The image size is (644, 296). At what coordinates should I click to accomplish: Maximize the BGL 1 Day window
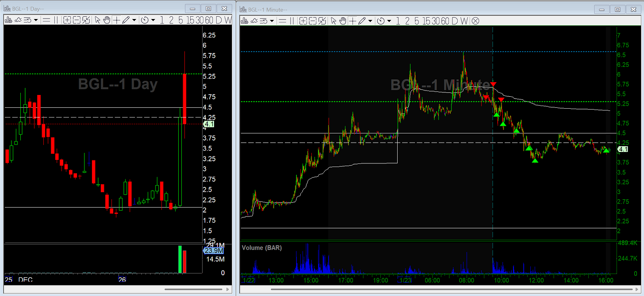click(x=208, y=8)
